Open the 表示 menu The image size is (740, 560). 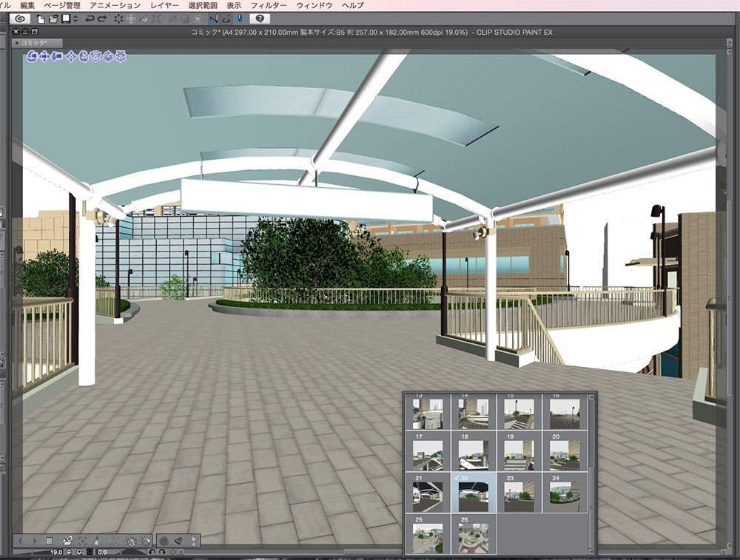(x=234, y=6)
